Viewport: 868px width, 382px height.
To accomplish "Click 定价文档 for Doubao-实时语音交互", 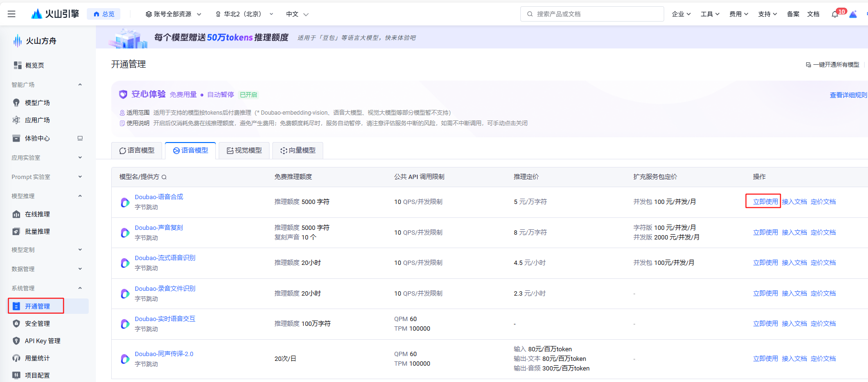I will tap(823, 323).
